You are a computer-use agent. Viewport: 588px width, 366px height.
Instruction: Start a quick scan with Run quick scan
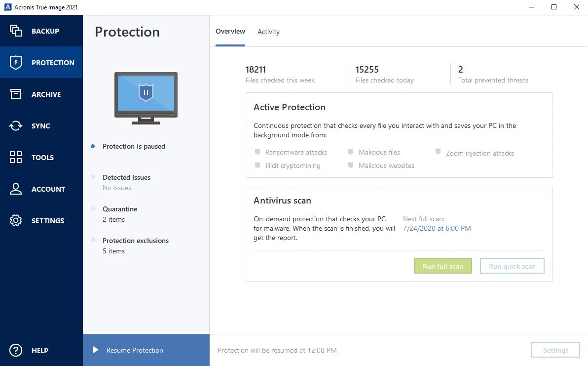pyautogui.click(x=512, y=266)
